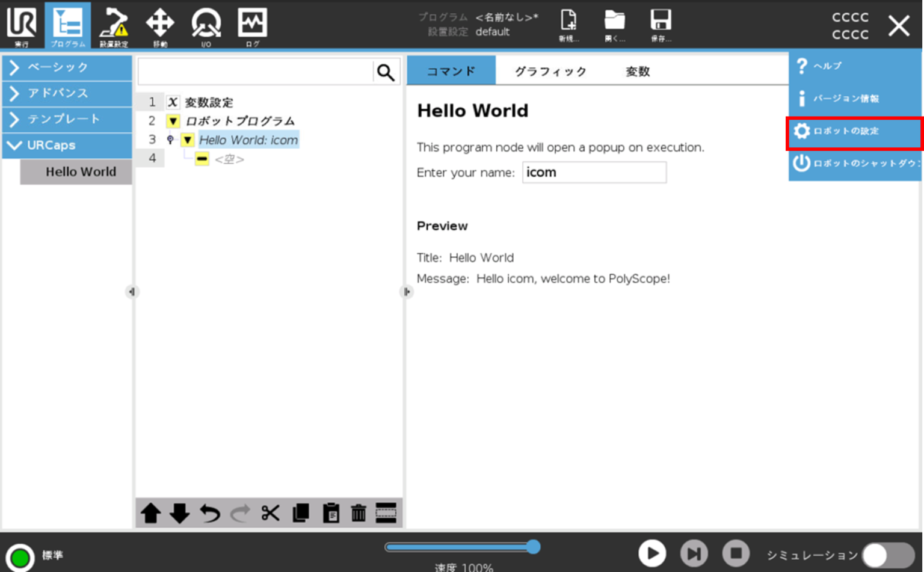Select the 移動 (Move) tab icon
This screenshot has width=924, height=572.
tap(160, 25)
